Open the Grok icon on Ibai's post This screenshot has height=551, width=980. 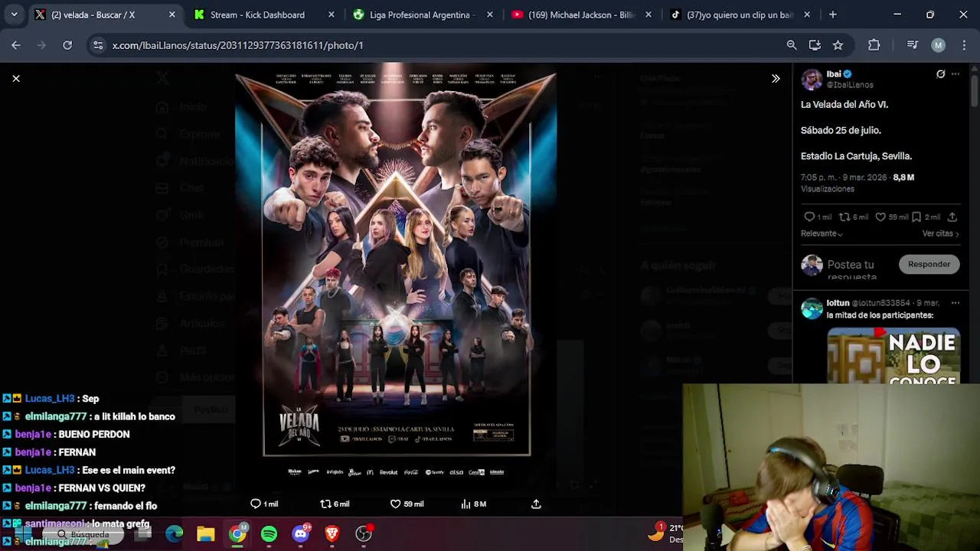pyautogui.click(x=940, y=74)
